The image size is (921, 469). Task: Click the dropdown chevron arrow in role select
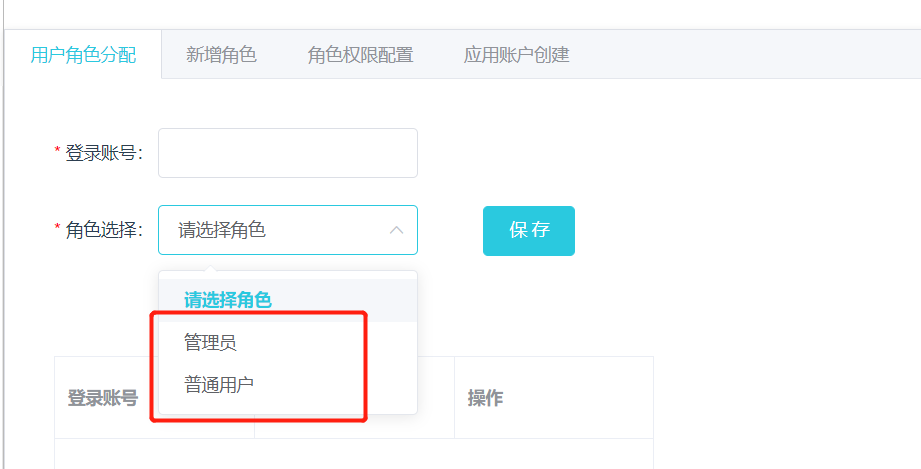pyautogui.click(x=396, y=230)
